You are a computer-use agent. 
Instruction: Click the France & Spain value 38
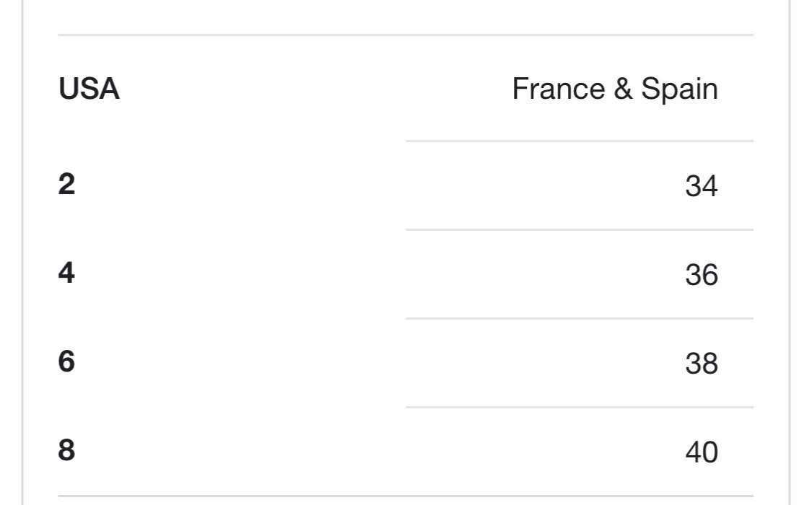pyautogui.click(x=701, y=363)
